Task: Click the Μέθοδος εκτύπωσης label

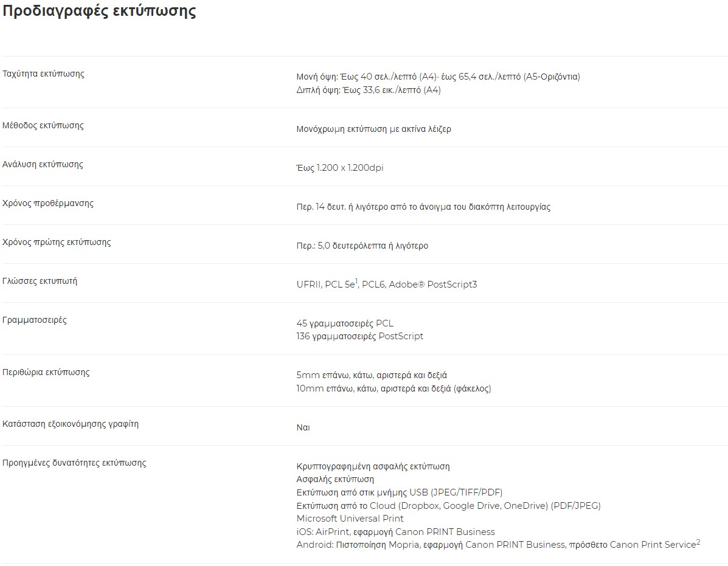Action: (x=43, y=126)
